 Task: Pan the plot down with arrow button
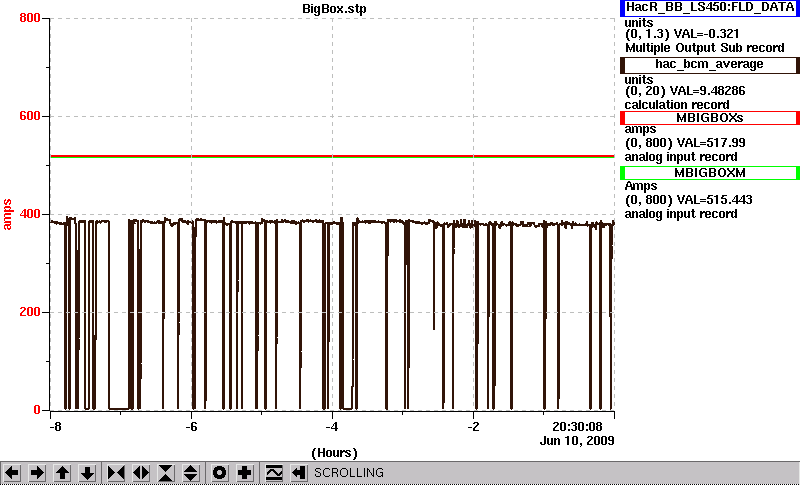(87, 473)
